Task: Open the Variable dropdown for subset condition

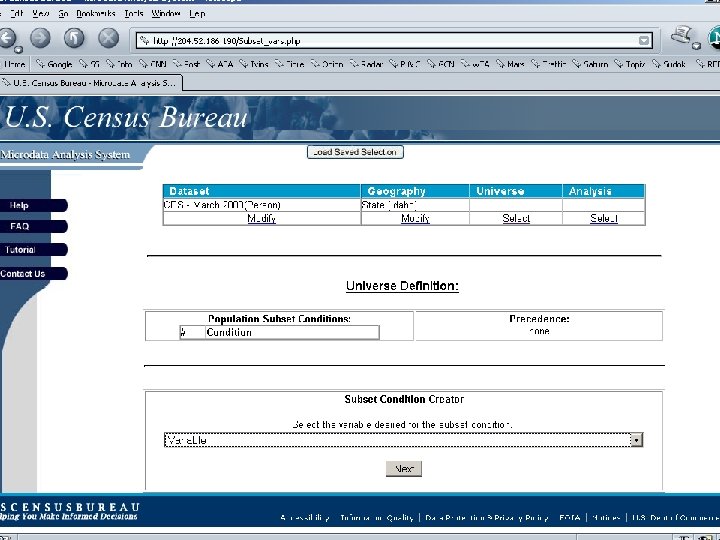Action: [x=403, y=440]
